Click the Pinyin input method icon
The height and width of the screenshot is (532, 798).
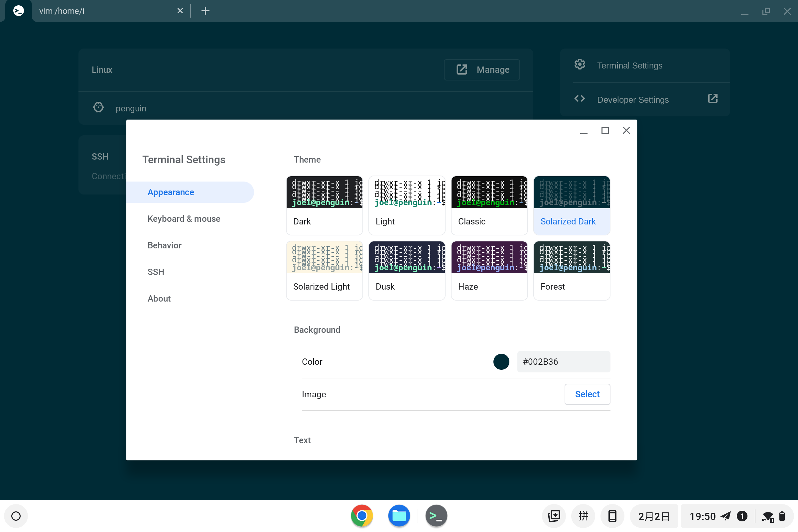pyautogui.click(x=583, y=515)
